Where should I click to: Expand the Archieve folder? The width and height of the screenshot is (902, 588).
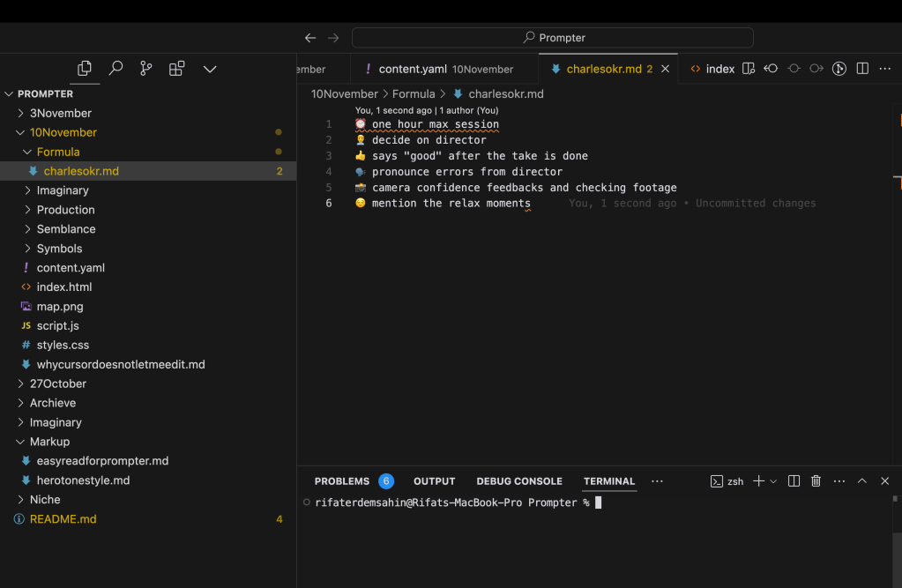[148, 404]
